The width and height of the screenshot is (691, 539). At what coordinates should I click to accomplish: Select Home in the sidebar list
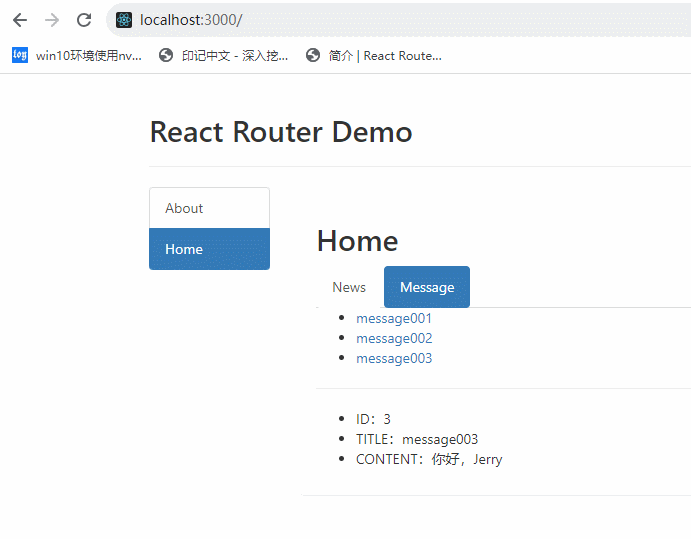point(209,249)
